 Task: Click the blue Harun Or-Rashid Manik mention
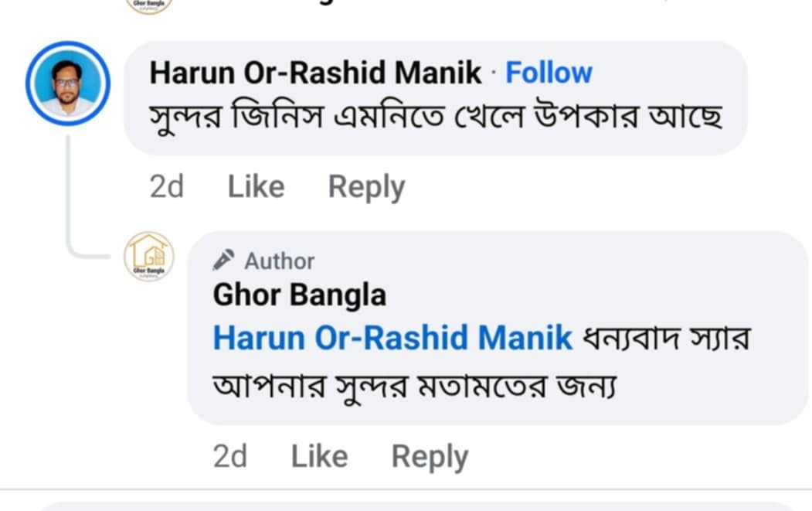coord(392,338)
